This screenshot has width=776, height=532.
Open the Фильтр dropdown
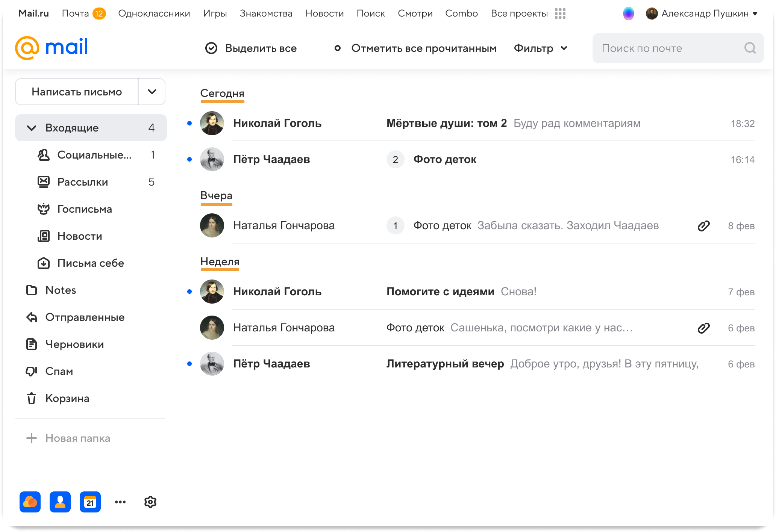click(x=541, y=48)
